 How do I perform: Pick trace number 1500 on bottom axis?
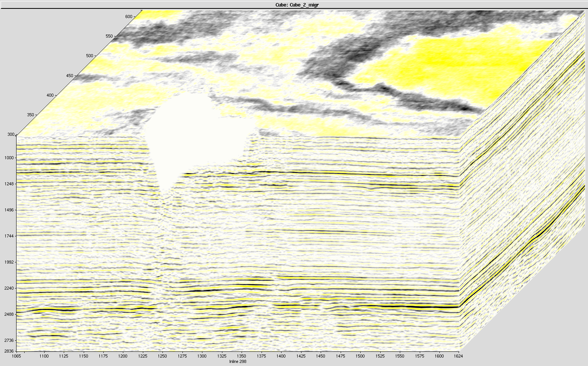pyautogui.click(x=360, y=356)
